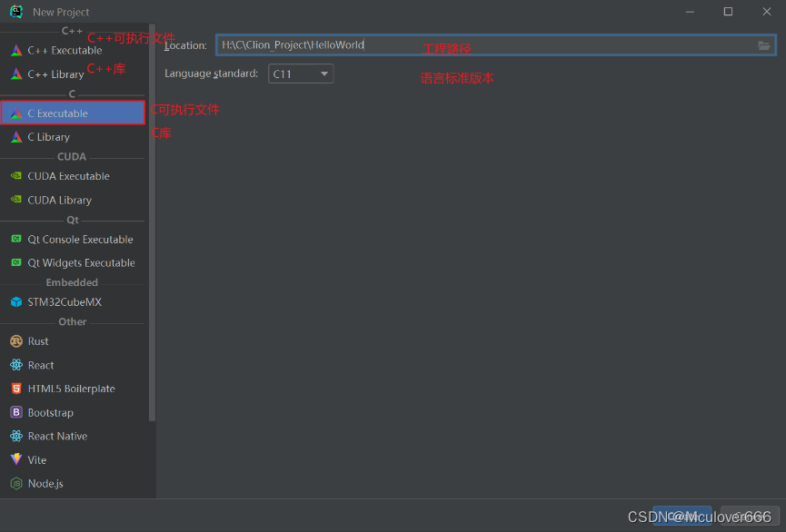Click the Vite lightning icon
Image resolution: width=786 pixels, height=532 pixels.
[16, 459]
